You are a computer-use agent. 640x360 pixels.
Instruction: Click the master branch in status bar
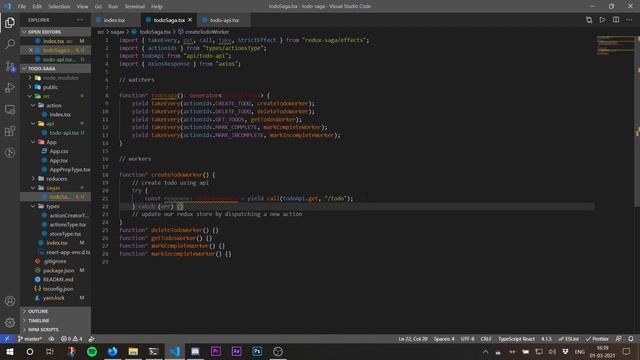pyautogui.click(x=30, y=339)
